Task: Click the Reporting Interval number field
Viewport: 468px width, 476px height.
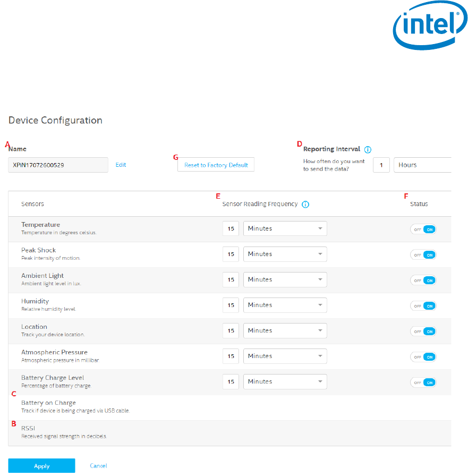Action: point(381,165)
